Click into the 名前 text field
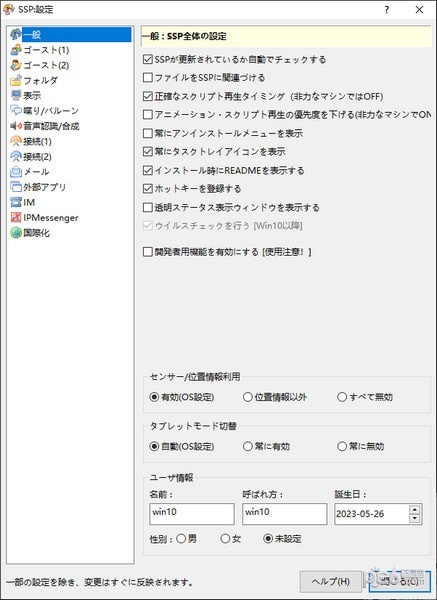 (x=192, y=514)
